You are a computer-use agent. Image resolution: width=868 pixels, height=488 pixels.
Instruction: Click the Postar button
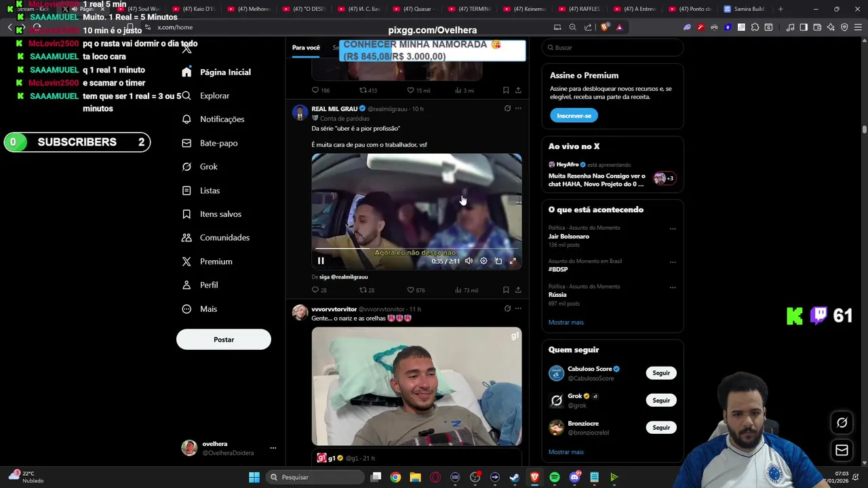[x=224, y=340]
